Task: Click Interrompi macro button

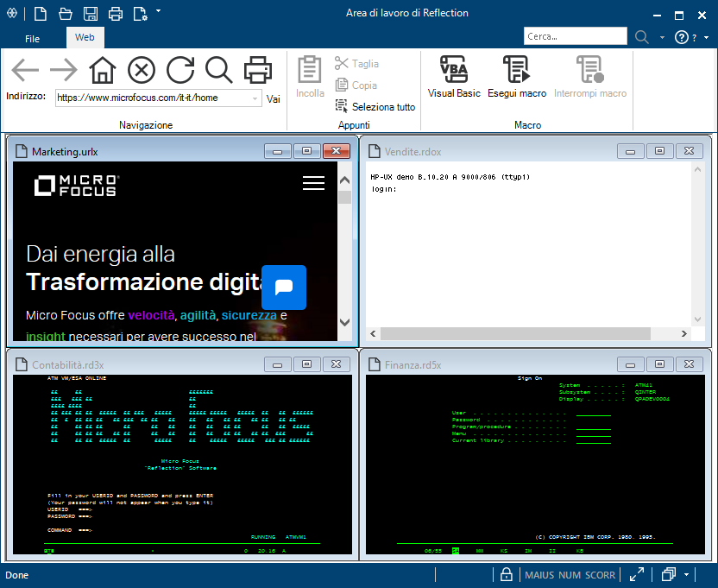Action: (x=589, y=77)
